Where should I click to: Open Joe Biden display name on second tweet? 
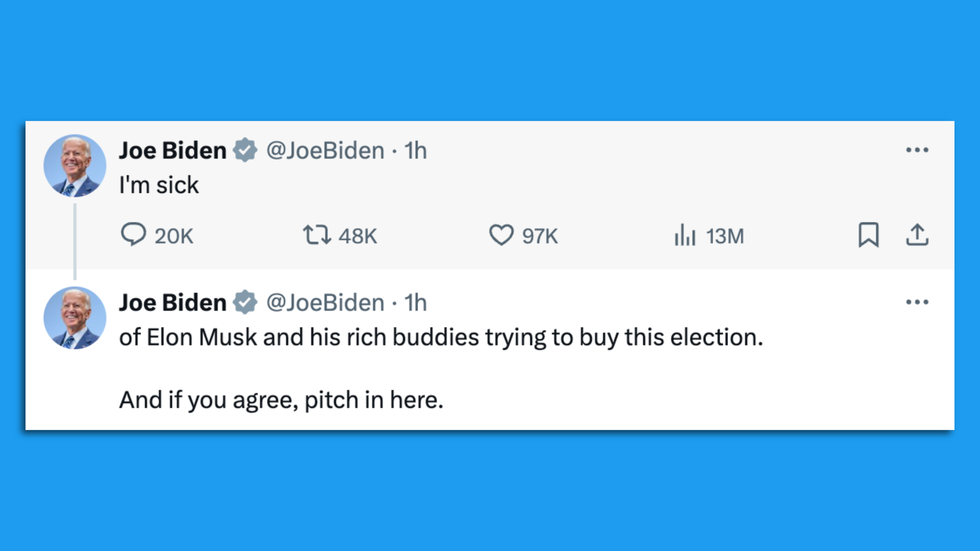(x=173, y=303)
